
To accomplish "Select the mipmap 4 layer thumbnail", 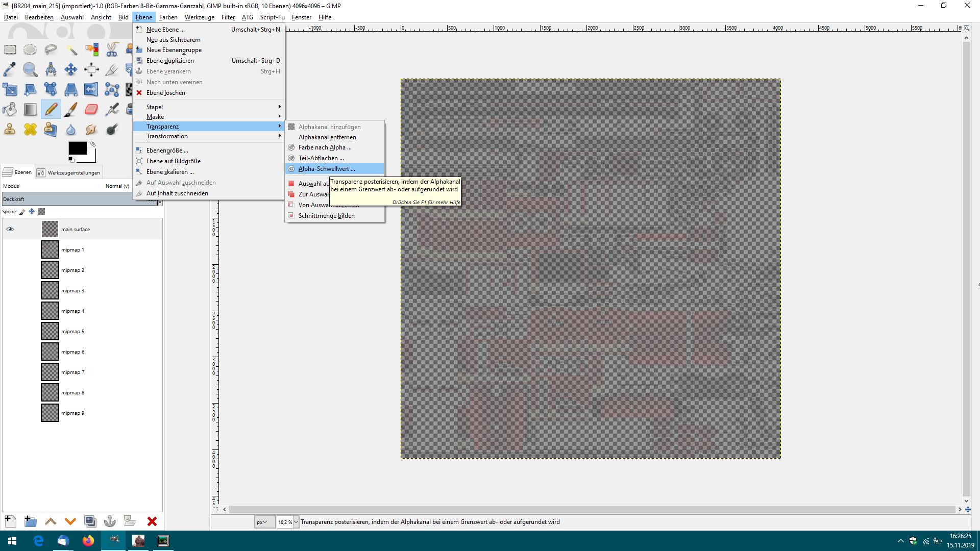I will pyautogui.click(x=50, y=311).
